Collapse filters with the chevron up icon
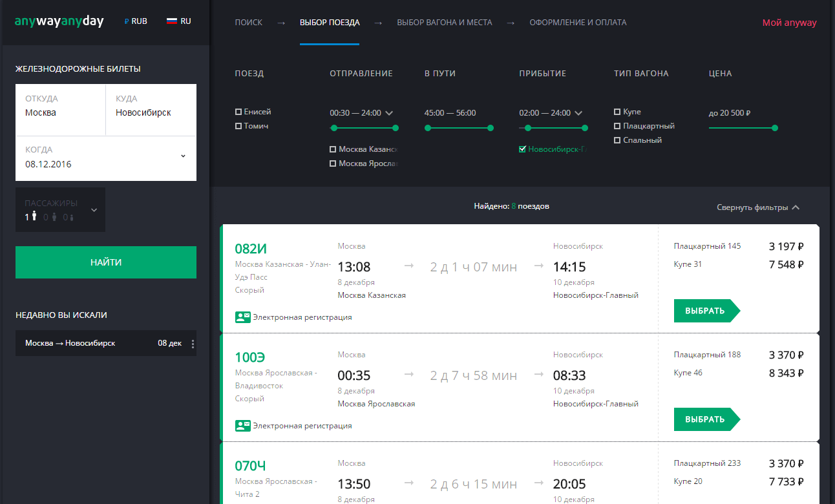This screenshot has width=835, height=504. click(796, 207)
